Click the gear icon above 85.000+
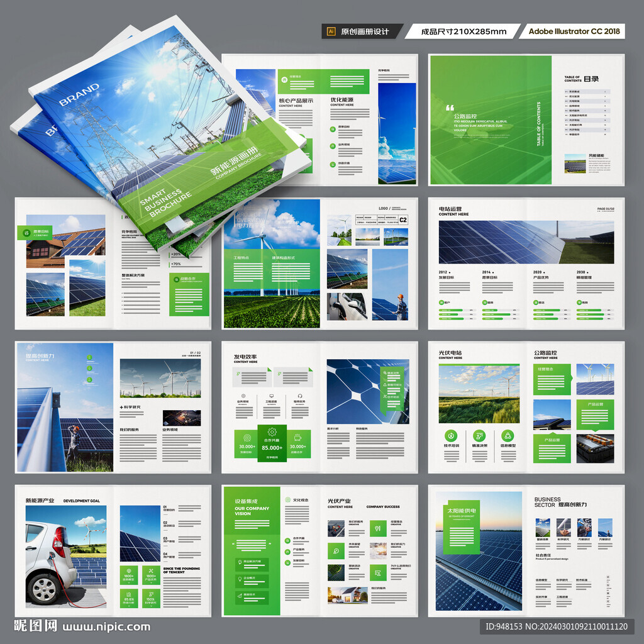 tap(272, 431)
